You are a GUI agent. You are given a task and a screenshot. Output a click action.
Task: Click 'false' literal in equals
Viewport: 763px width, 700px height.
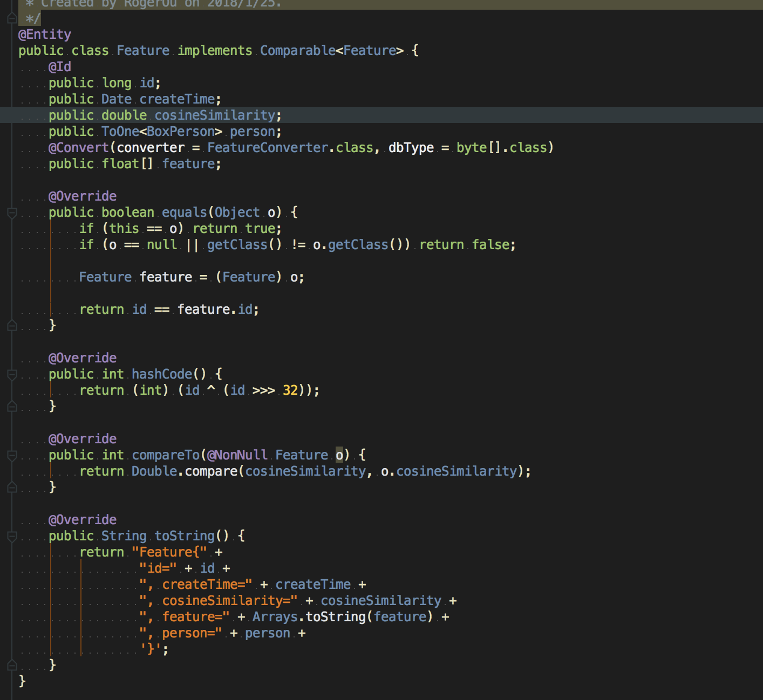(491, 245)
